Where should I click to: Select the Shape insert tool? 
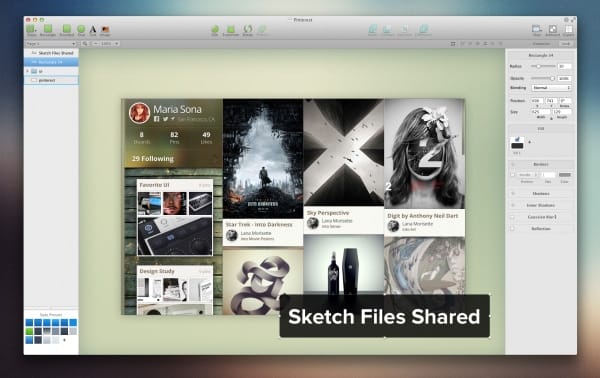pyautogui.click(x=31, y=29)
